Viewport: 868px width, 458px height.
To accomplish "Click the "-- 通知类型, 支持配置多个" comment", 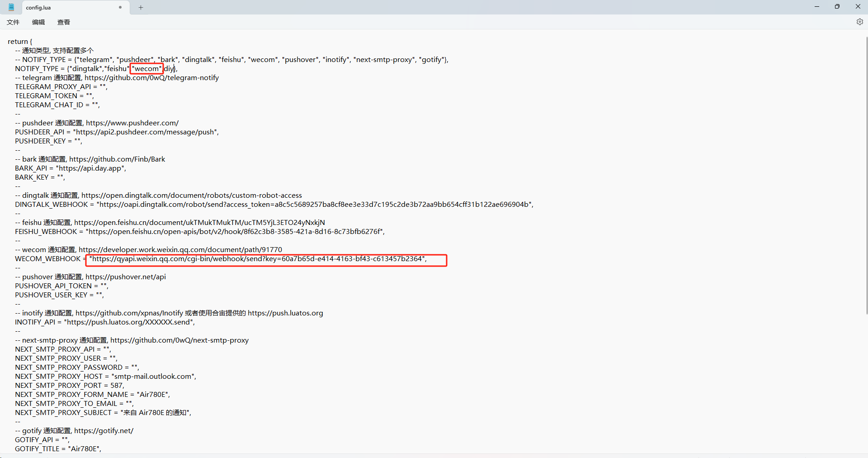I will pyautogui.click(x=54, y=51).
